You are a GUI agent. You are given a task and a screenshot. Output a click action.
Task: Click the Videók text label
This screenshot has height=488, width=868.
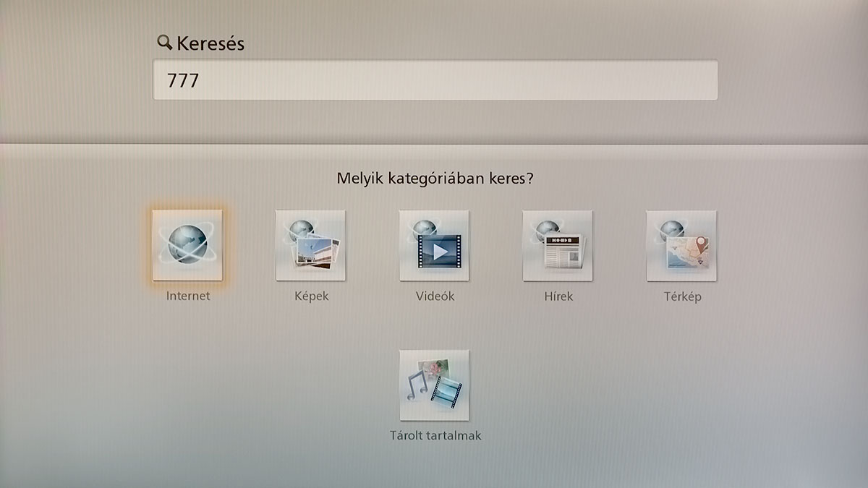click(x=435, y=296)
